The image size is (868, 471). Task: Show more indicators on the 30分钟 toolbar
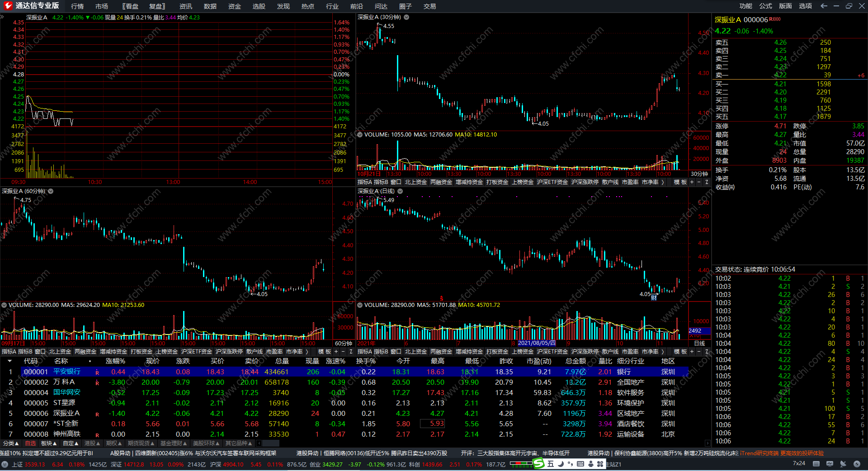663,182
